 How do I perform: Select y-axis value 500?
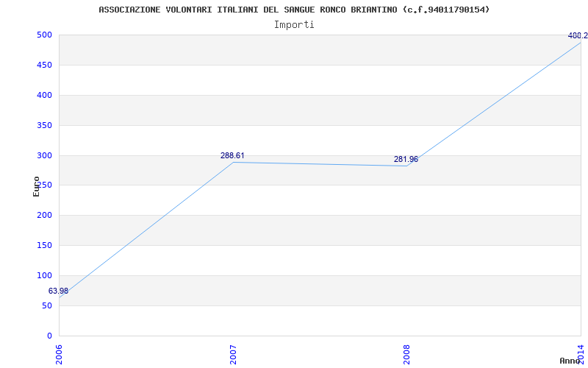coord(44,35)
